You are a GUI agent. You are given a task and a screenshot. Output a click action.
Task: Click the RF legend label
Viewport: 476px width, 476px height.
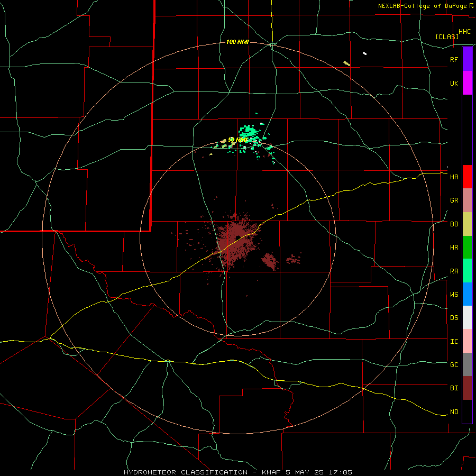454,59
